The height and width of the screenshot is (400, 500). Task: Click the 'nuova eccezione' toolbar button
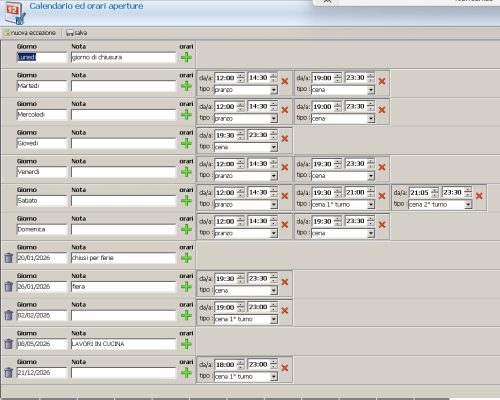pos(30,33)
